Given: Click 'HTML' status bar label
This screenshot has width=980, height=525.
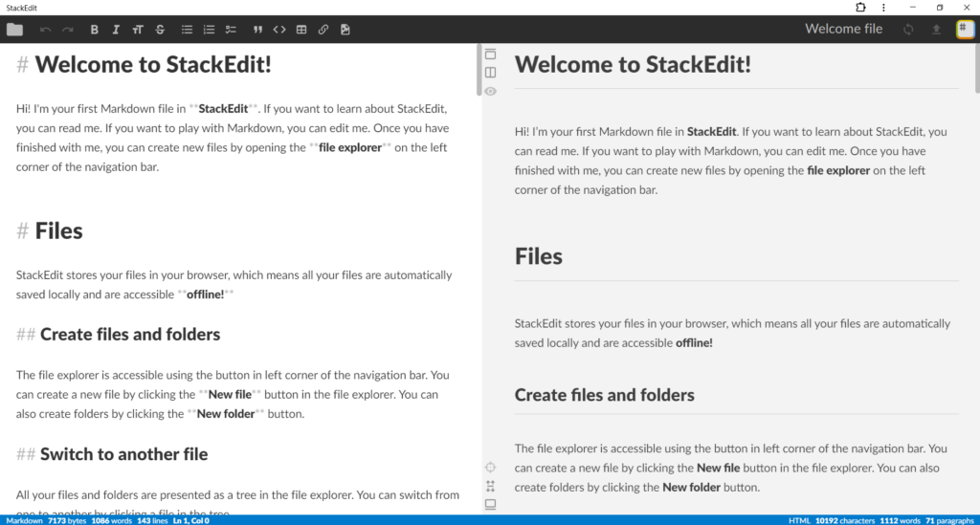Looking at the screenshot, I should pos(799,520).
